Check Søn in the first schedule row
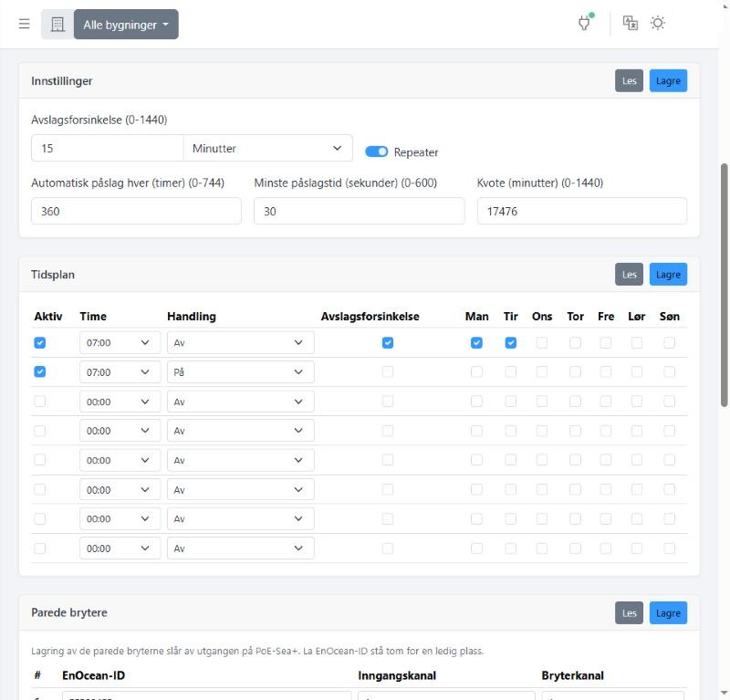This screenshot has height=700, width=730. (x=670, y=343)
